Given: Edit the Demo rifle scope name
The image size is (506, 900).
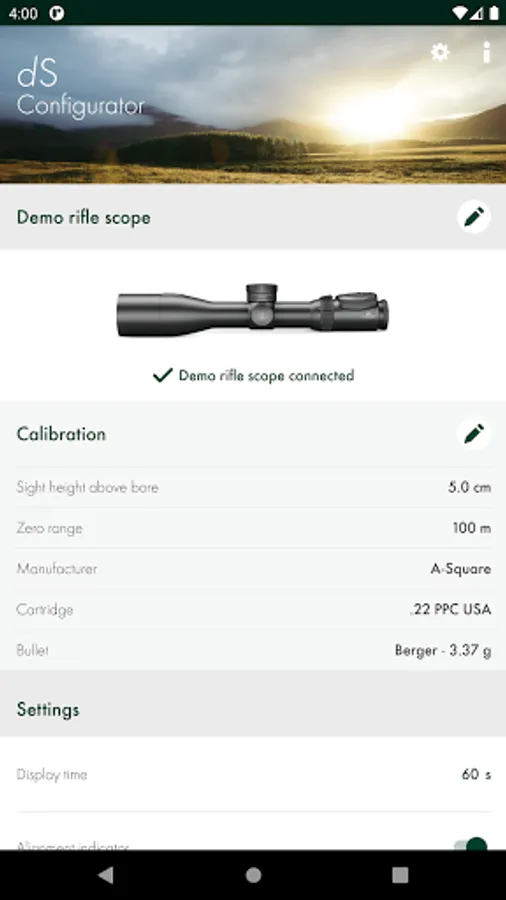Looking at the screenshot, I should click(474, 217).
